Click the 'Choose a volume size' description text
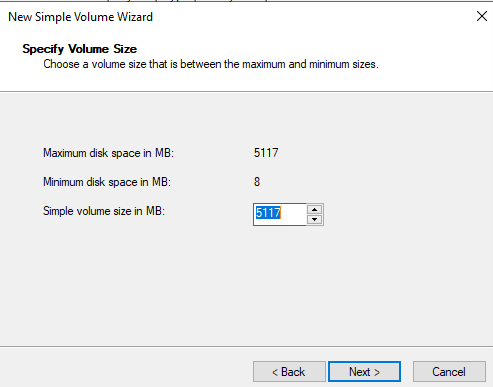 tap(211, 64)
